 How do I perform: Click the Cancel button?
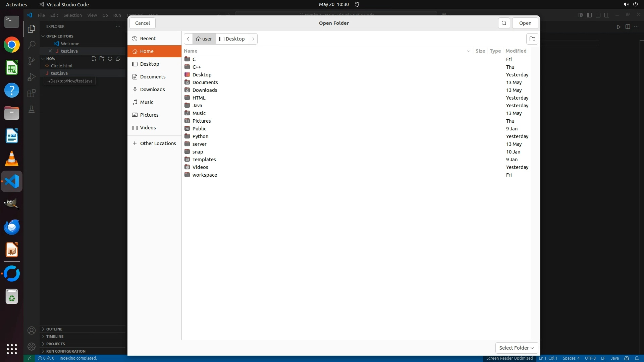[142, 23]
